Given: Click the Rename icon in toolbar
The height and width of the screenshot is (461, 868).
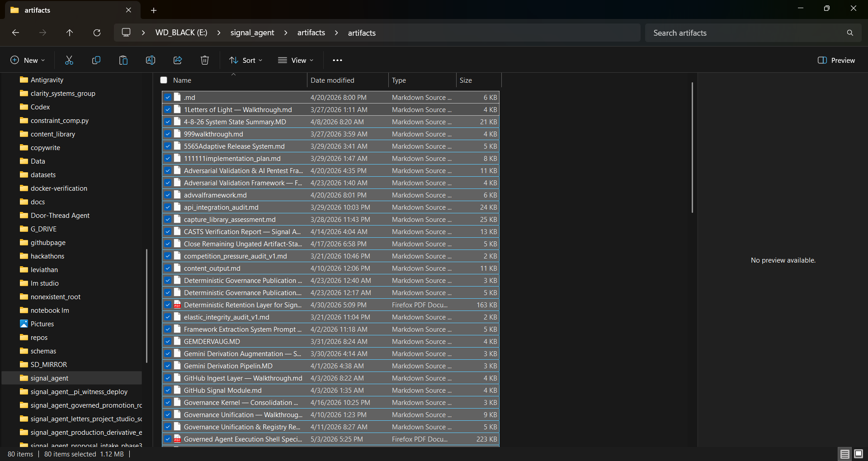Looking at the screenshot, I should pos(151,60).
